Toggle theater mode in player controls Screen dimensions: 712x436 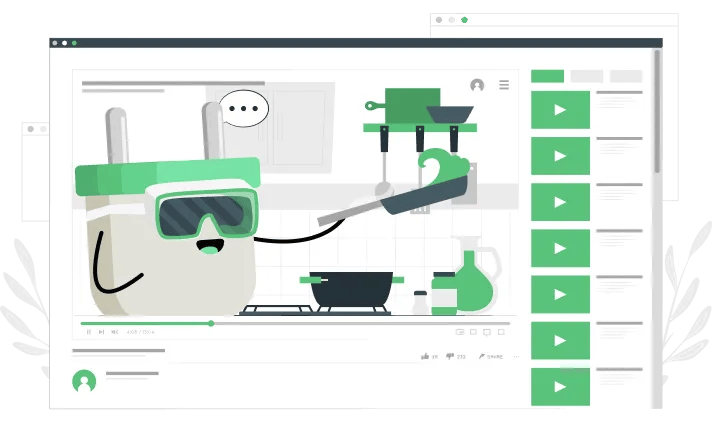click(473, 332)
